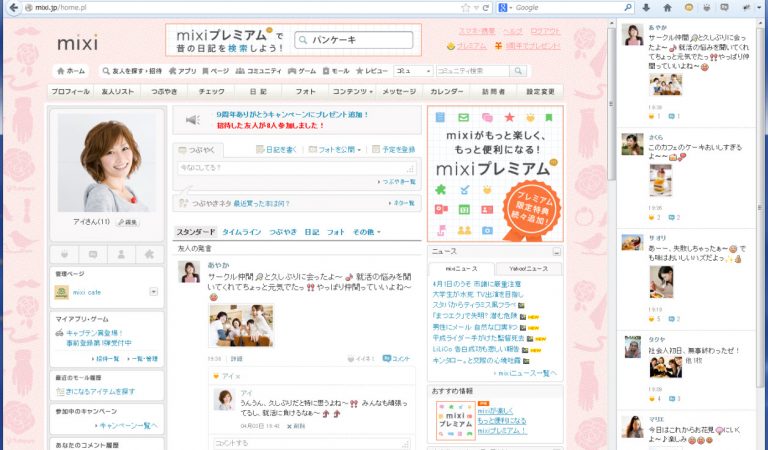Viewport: 768px width, 450px height.
Task: Open the 友人リスト menu item
Action: click(117, 92)
